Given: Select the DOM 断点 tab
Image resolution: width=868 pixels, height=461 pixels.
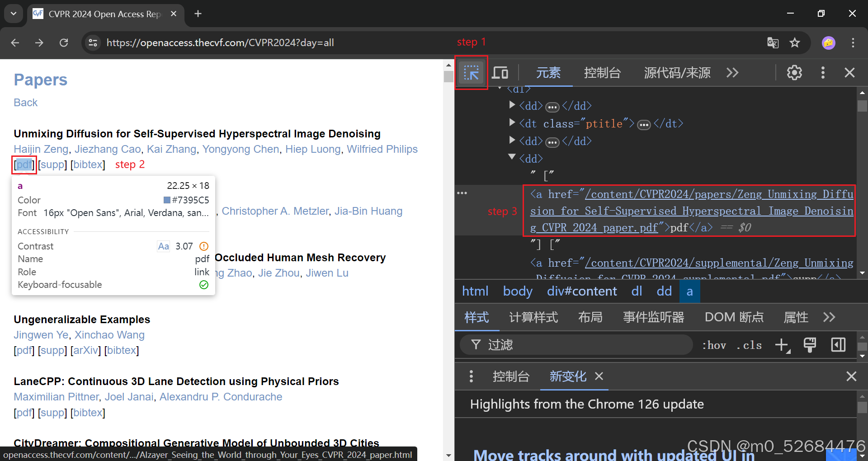Looking at the screenshot, I should coord(734,317).
